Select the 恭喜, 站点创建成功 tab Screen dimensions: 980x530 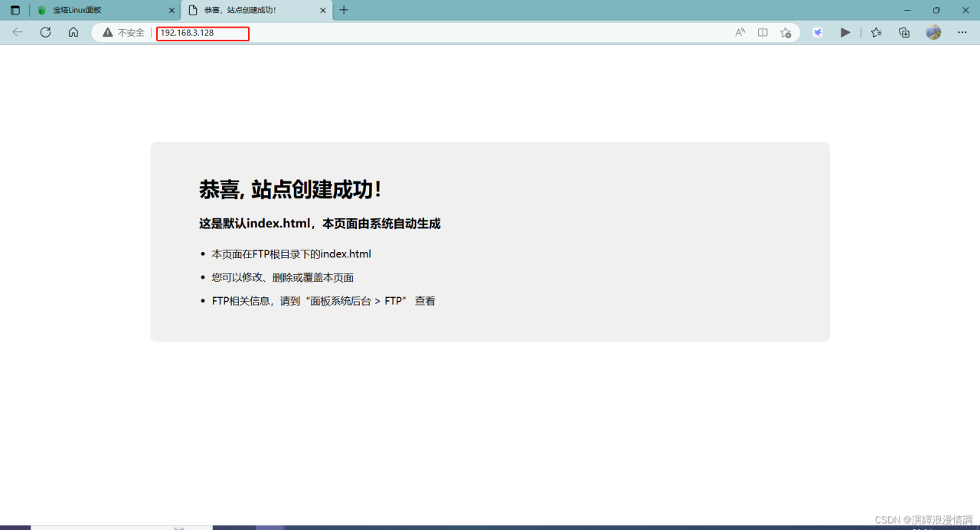click(245, 10)
